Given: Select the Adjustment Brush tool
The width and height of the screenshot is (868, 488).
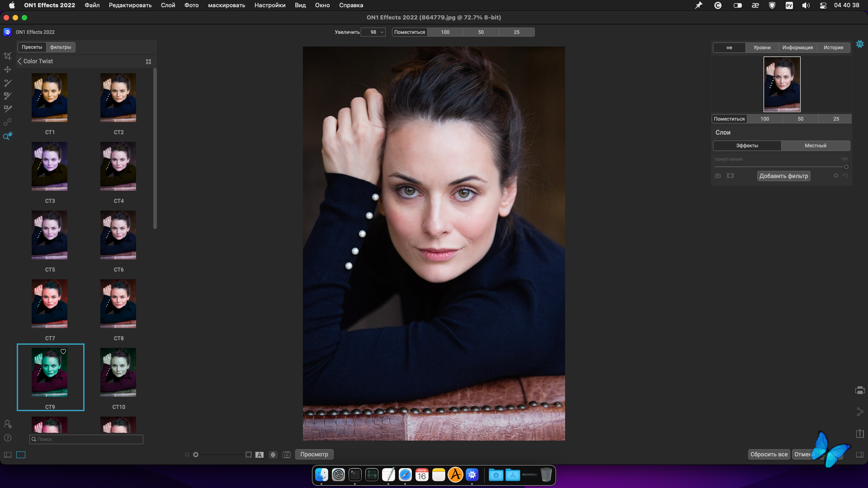Looking at the screenshot, I should coord(7,83).
